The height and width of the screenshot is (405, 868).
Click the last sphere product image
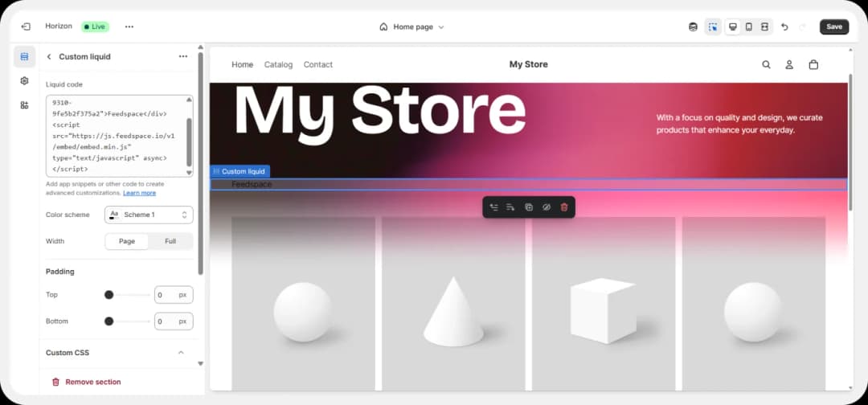coord(753,303)
